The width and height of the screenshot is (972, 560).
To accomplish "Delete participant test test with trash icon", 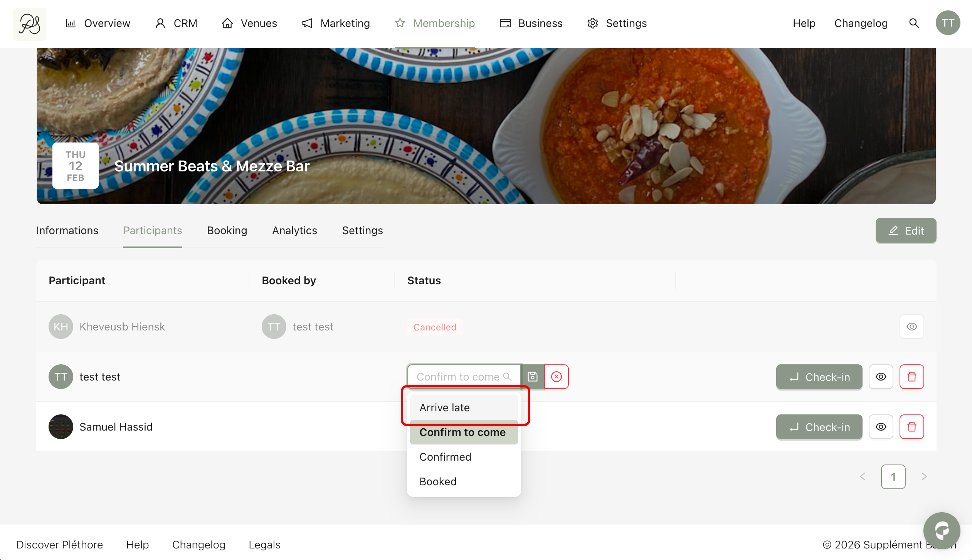I will pos(911,377).
